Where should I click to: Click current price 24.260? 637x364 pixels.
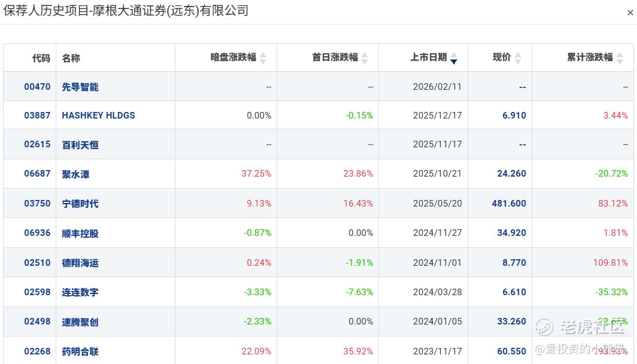tap(511, 174)
